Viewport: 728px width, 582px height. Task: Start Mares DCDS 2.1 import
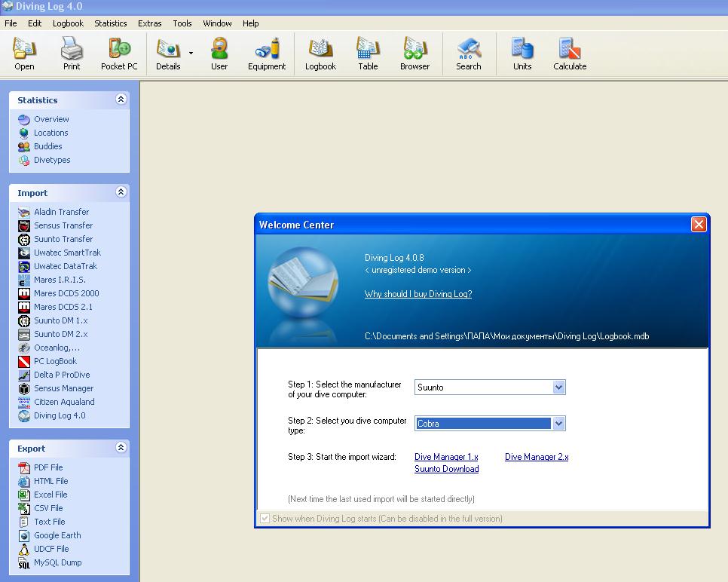55,307
